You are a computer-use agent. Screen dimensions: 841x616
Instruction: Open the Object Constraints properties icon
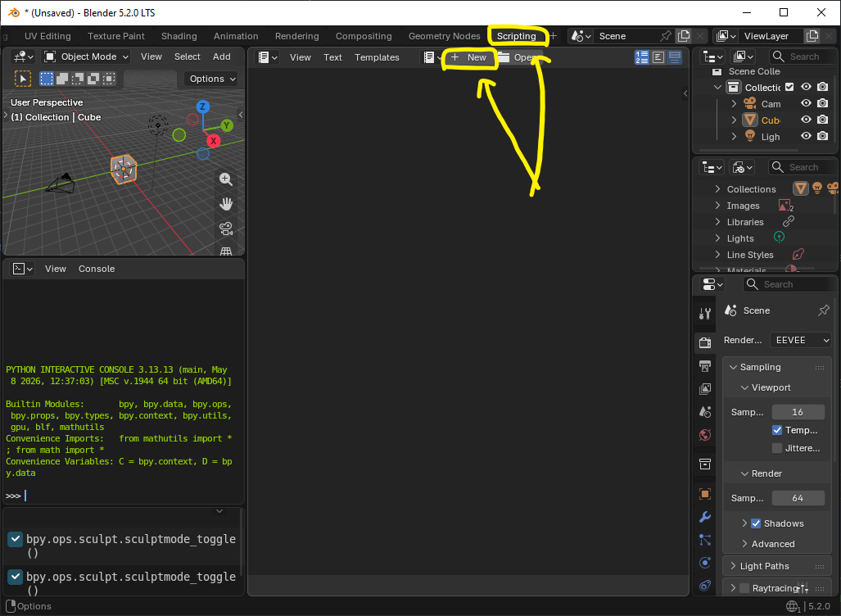point(705,586)
